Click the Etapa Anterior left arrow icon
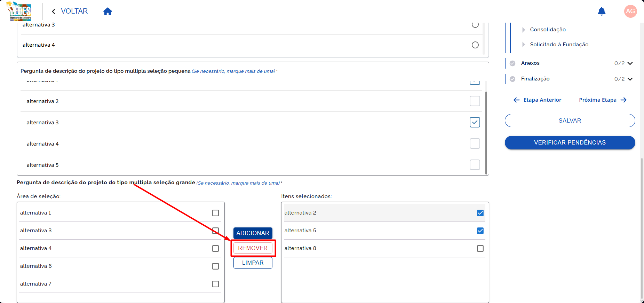 [517, 100]
